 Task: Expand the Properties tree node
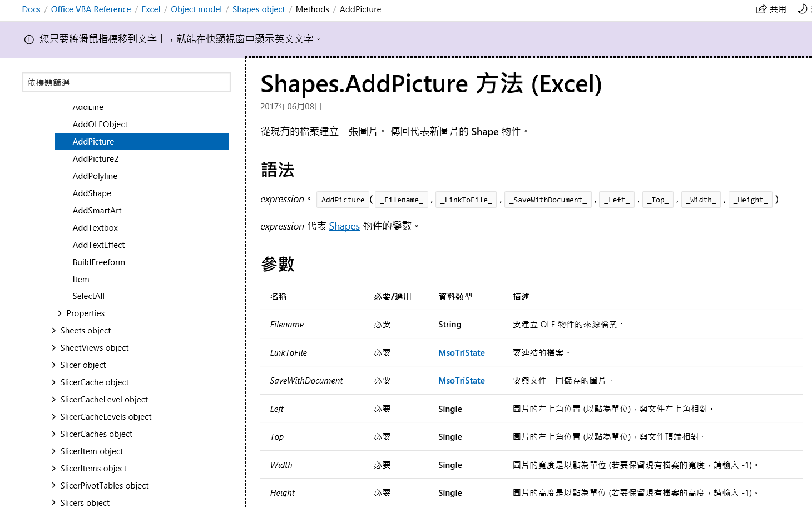point(60,313)
